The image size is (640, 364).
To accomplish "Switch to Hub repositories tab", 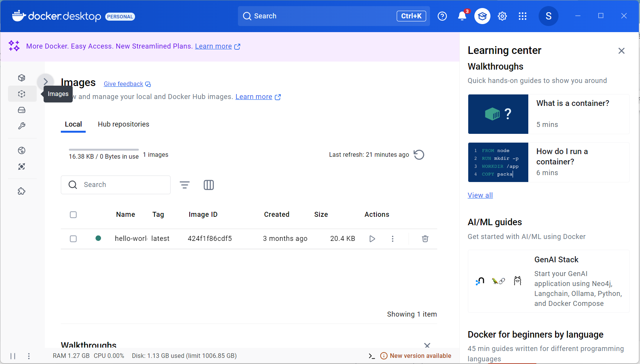I will tap(124, 125).
